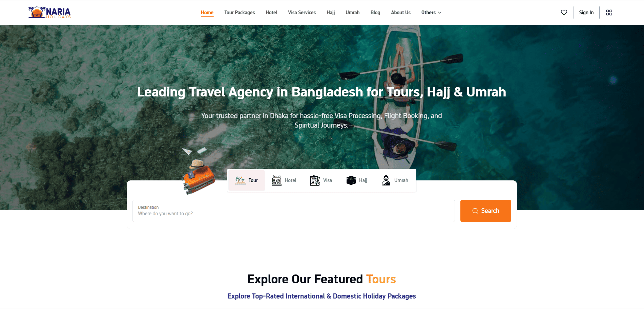Open the Blog link
The image size is (644, 309).
click(x=375, y=13)
